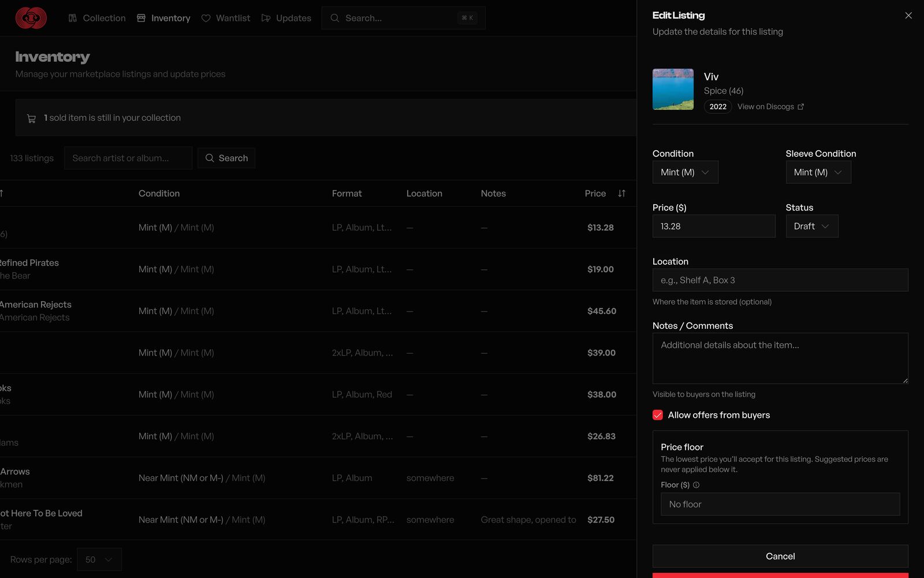Open Rows per page 50 dropdown
Image resolution: width=924 pixels, height=578 pixels.
click(99, 560)
